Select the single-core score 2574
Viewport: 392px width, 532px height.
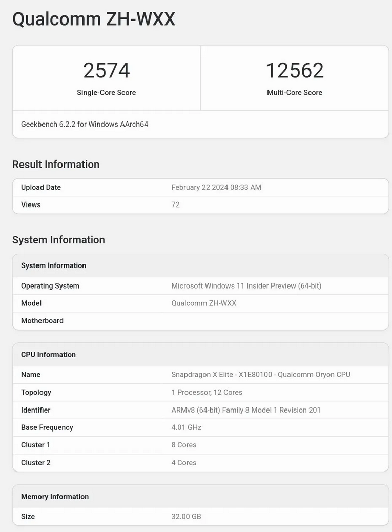point(107,71)
